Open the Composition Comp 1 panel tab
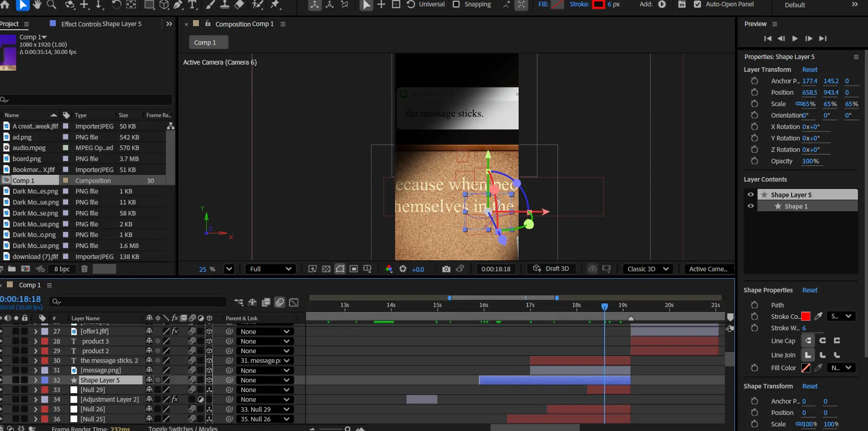This screenshot has width=868, height=431. click(244, 24)
